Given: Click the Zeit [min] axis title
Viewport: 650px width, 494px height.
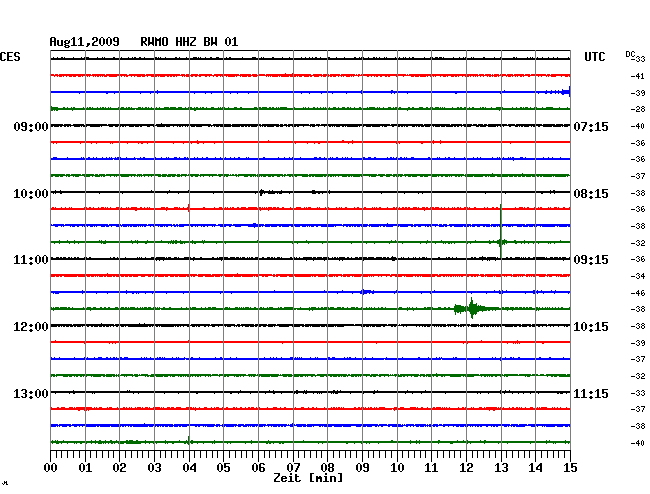Looking at the screenshot, I should [x=308, y=478].
